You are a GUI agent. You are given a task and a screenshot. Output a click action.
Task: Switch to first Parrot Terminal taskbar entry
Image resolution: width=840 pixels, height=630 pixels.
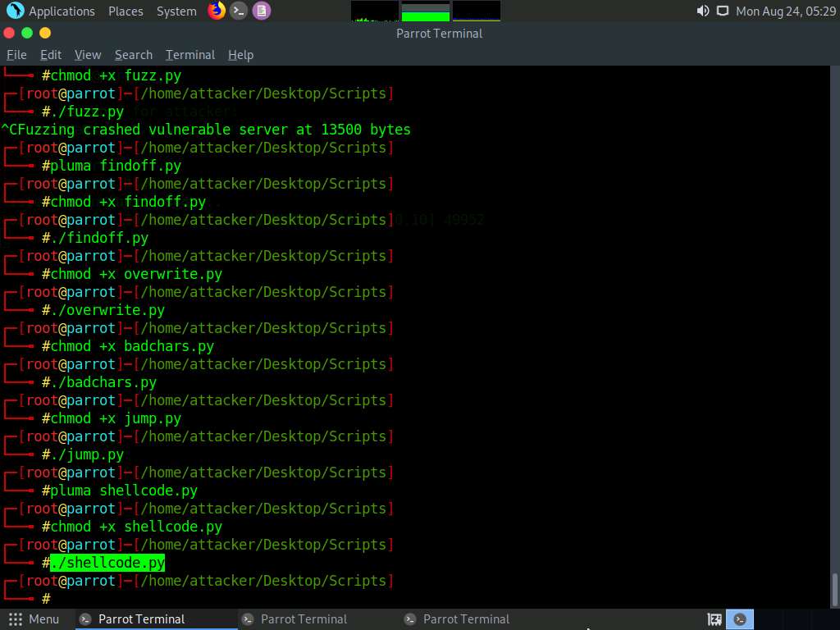pyautogui.click(x=155, y=619)
